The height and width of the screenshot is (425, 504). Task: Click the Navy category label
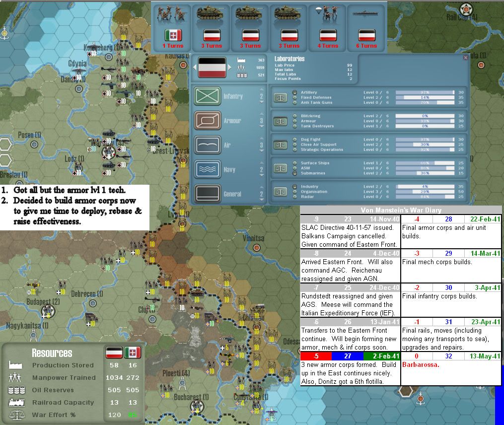[229, 169]
